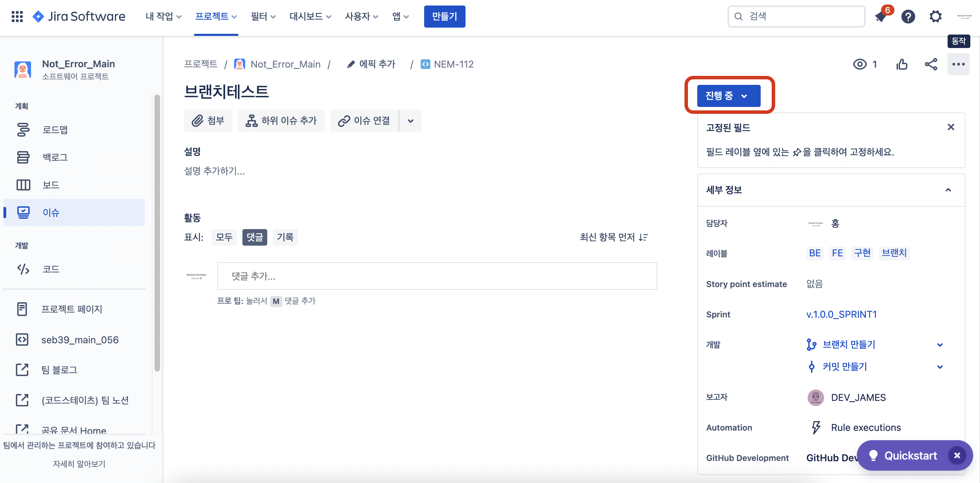980x483 pixels.
Task: Click the share icon for this issue
Action: [x=931, y=64]
